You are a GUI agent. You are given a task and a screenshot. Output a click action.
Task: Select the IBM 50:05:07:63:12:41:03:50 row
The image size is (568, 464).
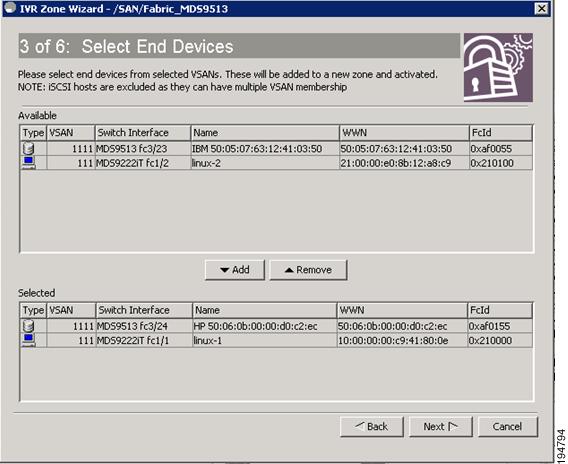coord(276,149)
